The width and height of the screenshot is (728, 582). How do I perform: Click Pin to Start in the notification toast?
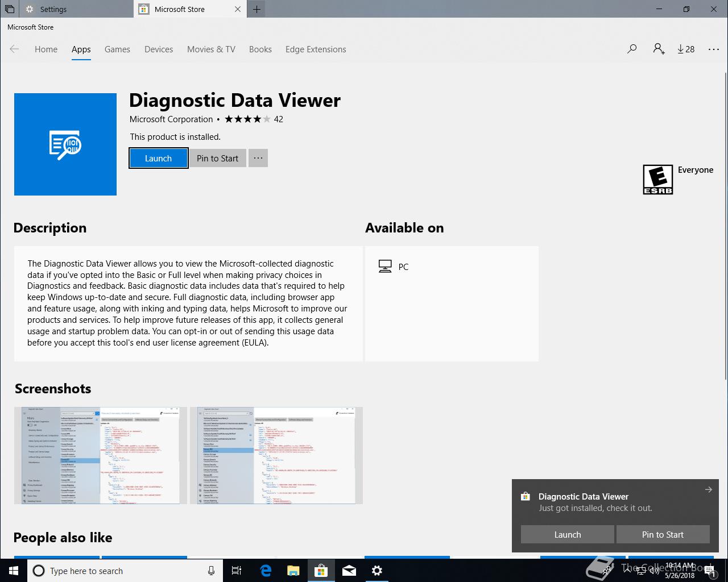[x=663, y=534]
